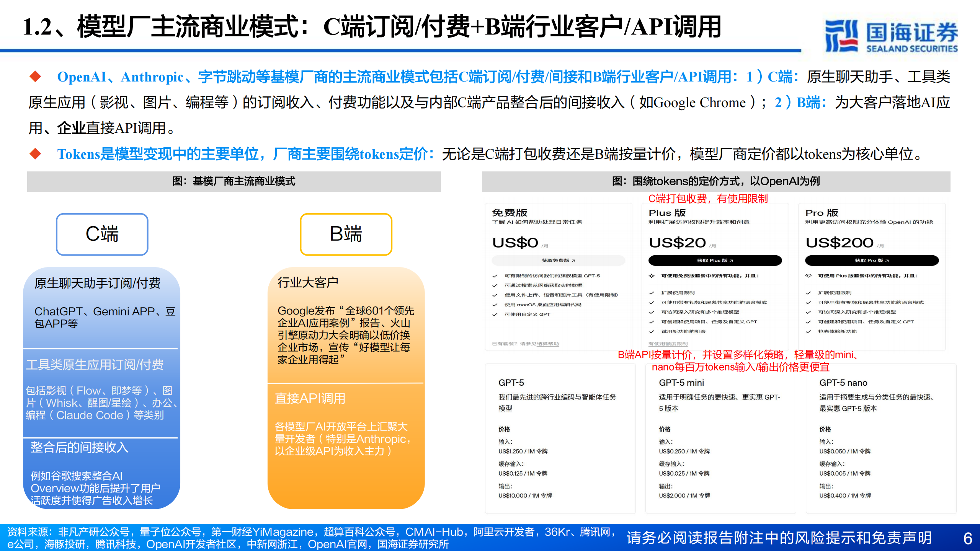Viewport: 980px width, 551px height.
Task: Click the ChatGPT、Gemini APP text
Action: pyautogui.click(x=105, y=317)
